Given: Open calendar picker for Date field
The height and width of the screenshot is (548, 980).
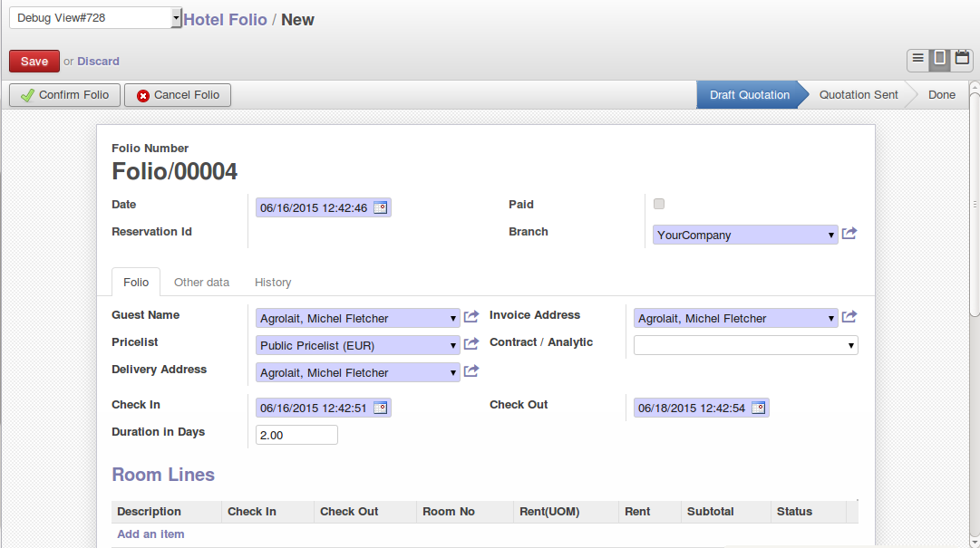Looking at the screenshot, I should (x=380, y=208).
